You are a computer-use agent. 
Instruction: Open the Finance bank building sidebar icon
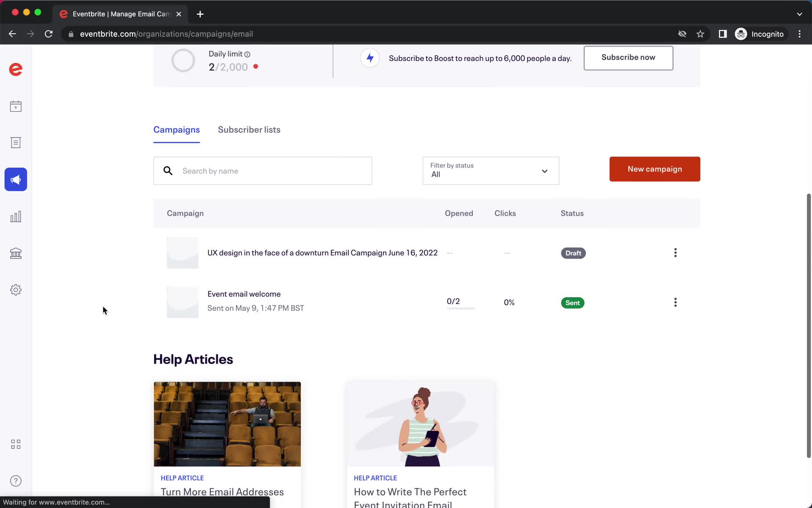coord(16,253)
